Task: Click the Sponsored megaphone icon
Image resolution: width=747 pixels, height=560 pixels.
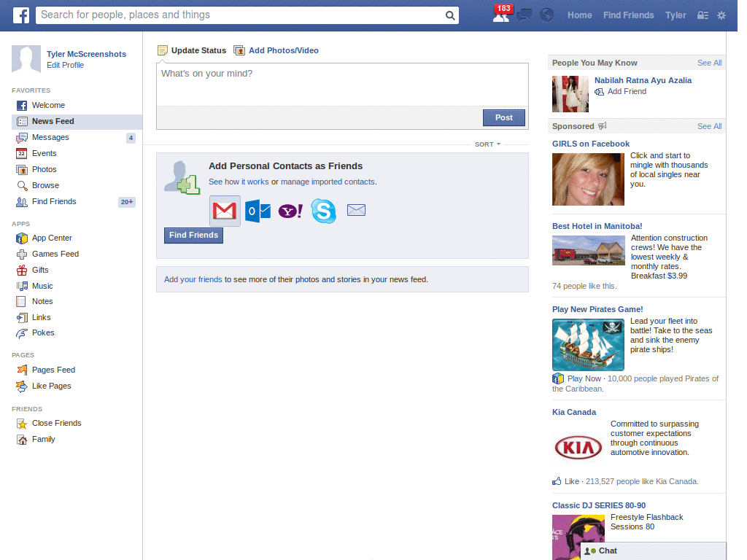Action: coord(602,126)
